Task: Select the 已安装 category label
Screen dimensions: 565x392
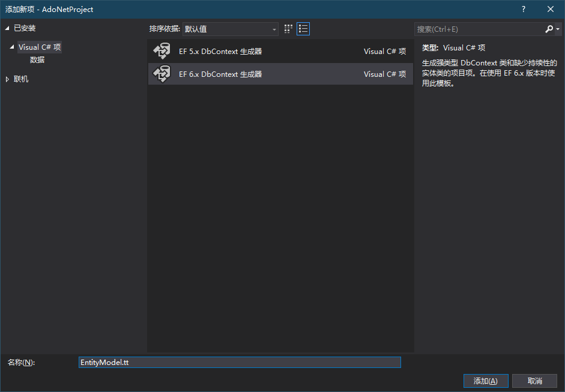Action: pyautogui.click(x=25, y=28)
